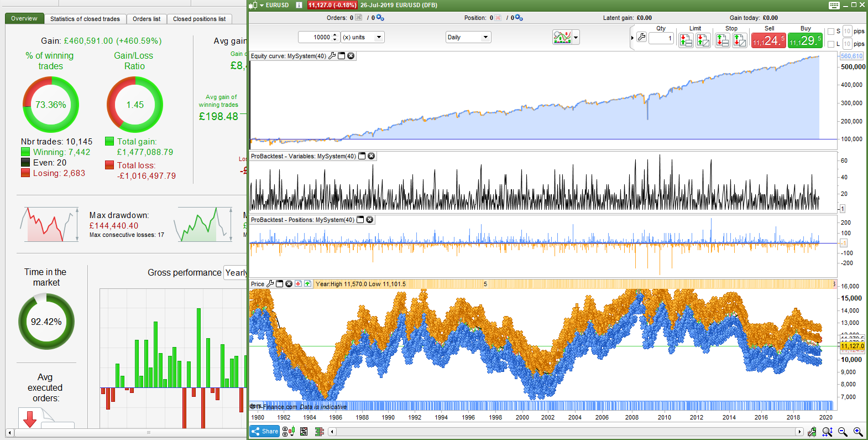Click the chart scrollbar left arrow
This screenshot has width=868, height=440.
(332, 432)
